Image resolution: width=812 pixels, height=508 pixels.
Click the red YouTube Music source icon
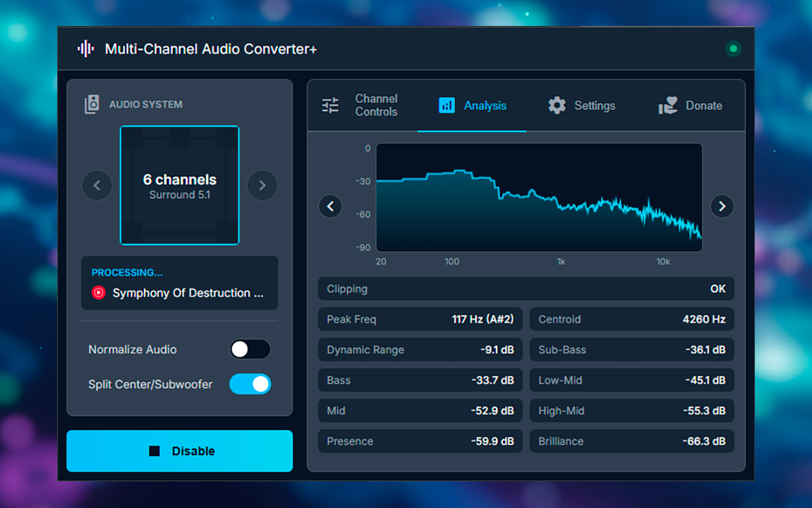pos(98,293)
